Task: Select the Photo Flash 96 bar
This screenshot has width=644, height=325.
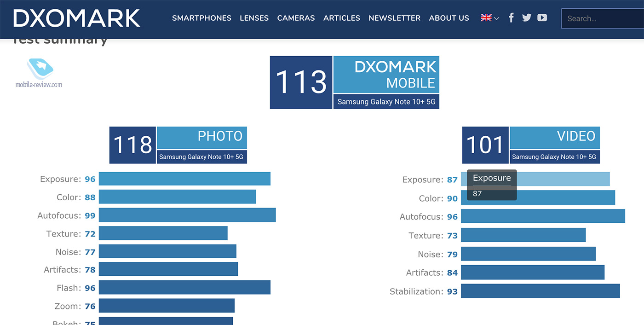Action: pyautogui.click(x=184, y=288)
